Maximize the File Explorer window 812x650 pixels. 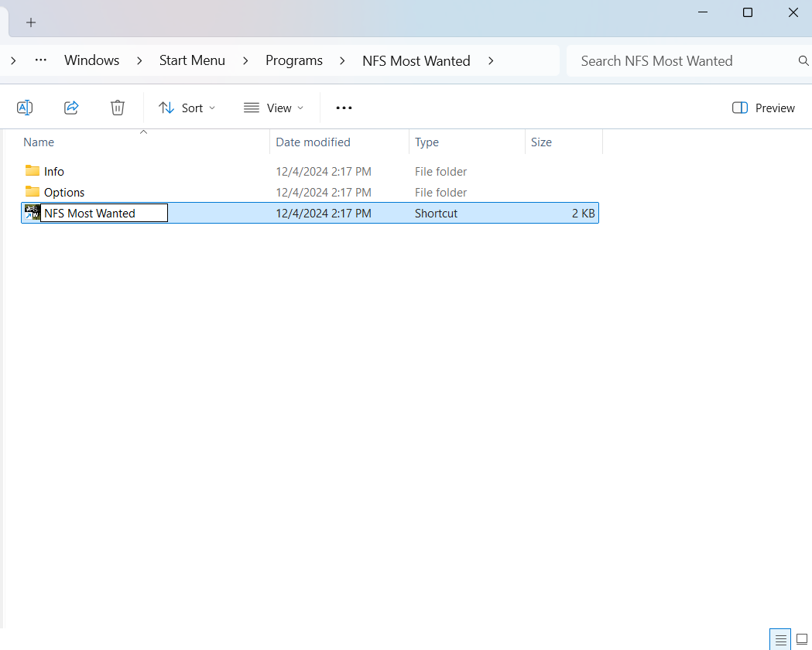(x=748, y=12)
